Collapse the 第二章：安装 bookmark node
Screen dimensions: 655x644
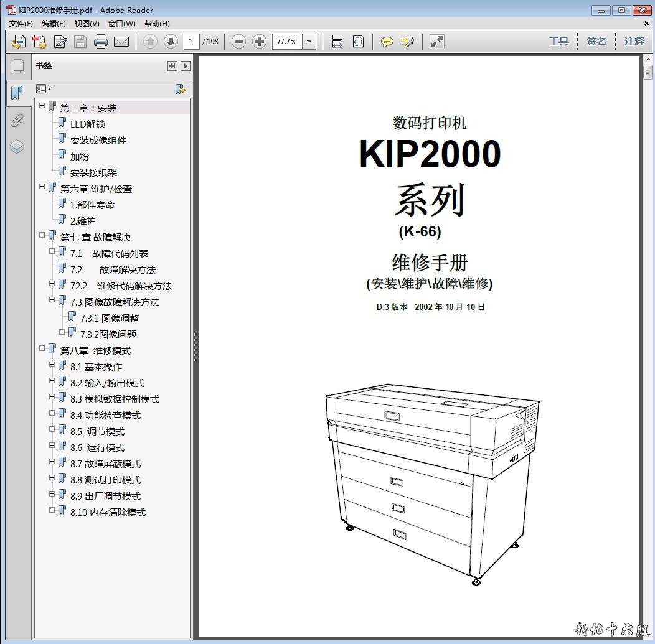pos(42,106)
